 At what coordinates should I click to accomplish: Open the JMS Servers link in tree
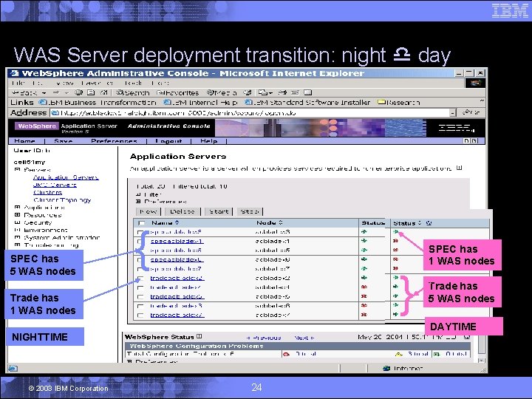pyautogui.click(x=55, y=185)
